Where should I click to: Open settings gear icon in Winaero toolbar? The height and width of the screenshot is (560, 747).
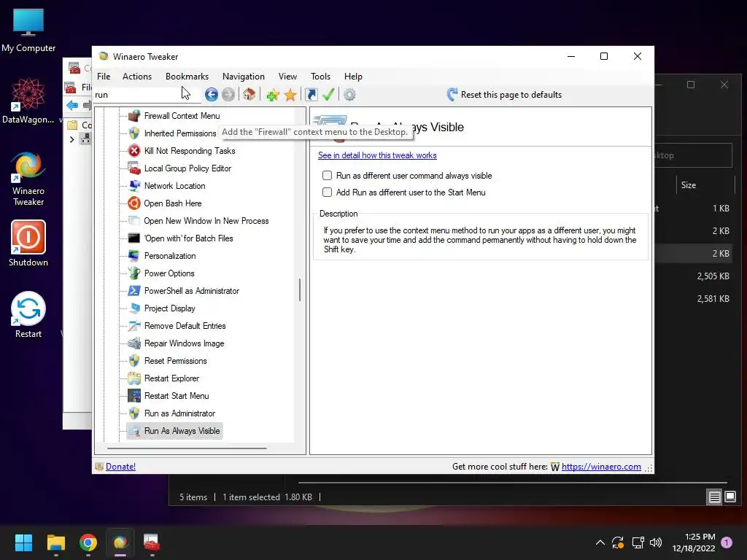(349, 94)
